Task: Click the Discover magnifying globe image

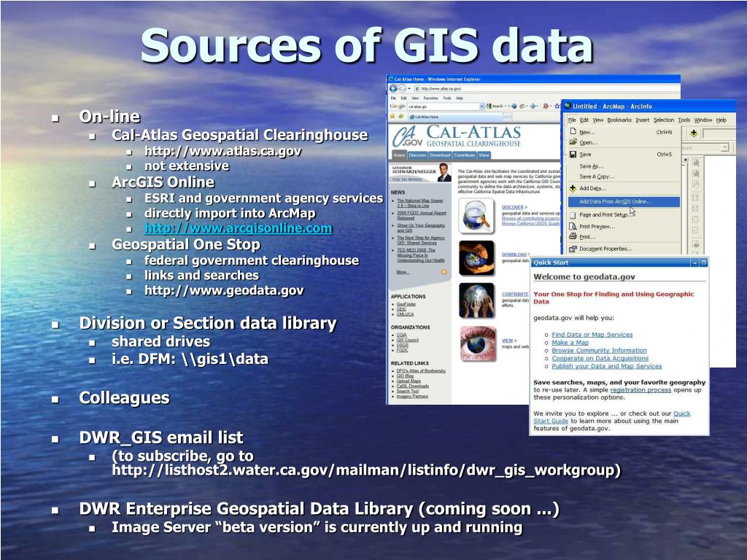Action: 476,216
